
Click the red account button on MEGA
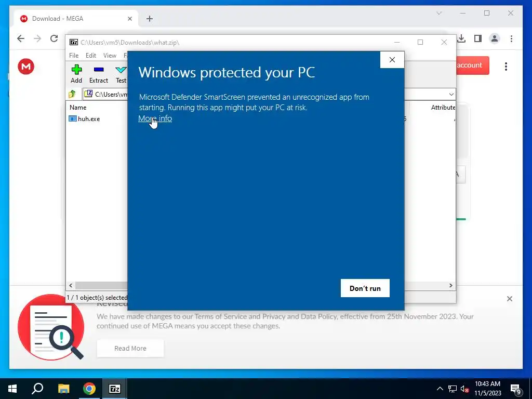pos(472,65)
